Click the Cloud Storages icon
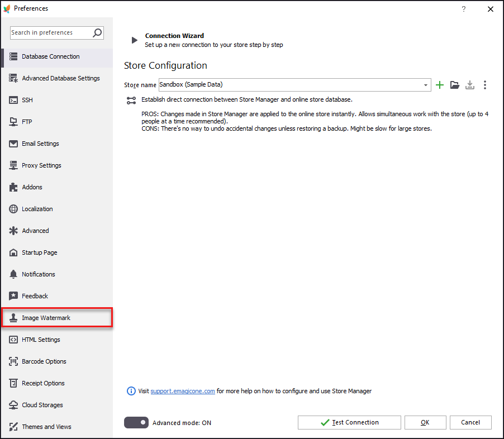Viewport: 504px width, 439px height. tap(13, 405)
